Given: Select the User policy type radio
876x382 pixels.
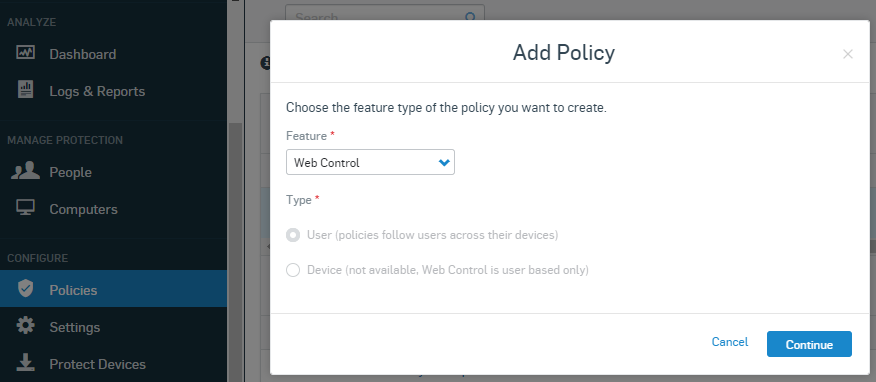Looking at the screenshot, I should point(293,235).
